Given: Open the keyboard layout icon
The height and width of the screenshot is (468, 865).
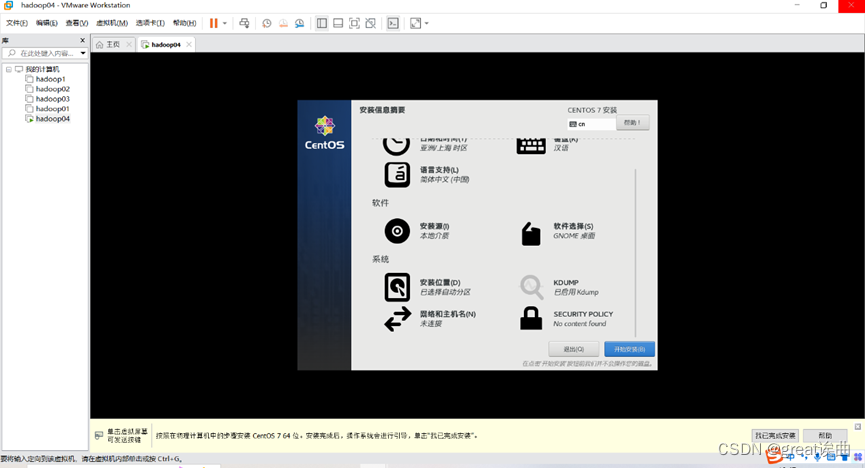Looking at the screenshot, I should click(531, 146).
